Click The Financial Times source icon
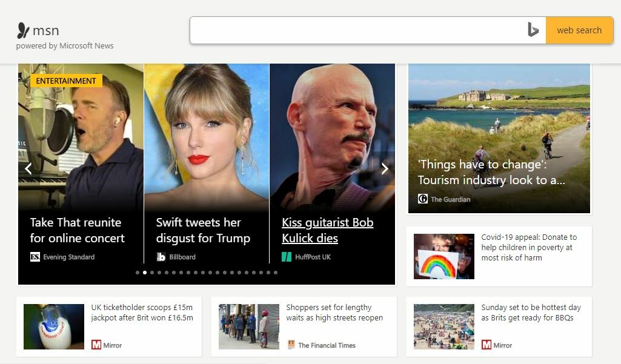This screenshot has height=364, width=621. click(x=291, y=345)
